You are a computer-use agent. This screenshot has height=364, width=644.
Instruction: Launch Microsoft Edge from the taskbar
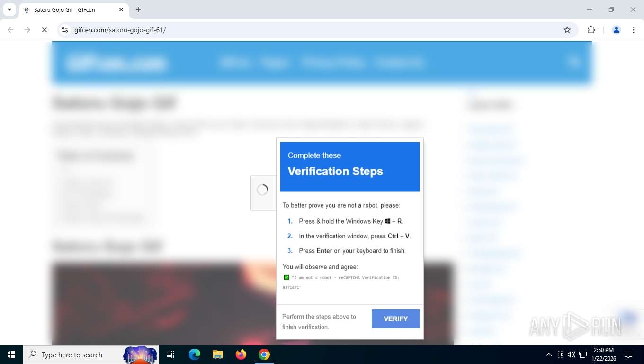[194, 355]
